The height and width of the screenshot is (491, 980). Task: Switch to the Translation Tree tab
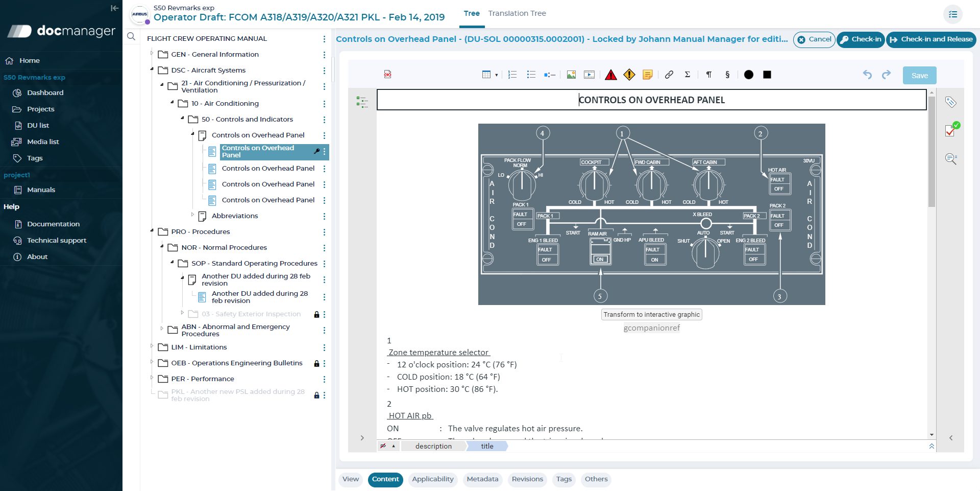click(x=517, y=13)
